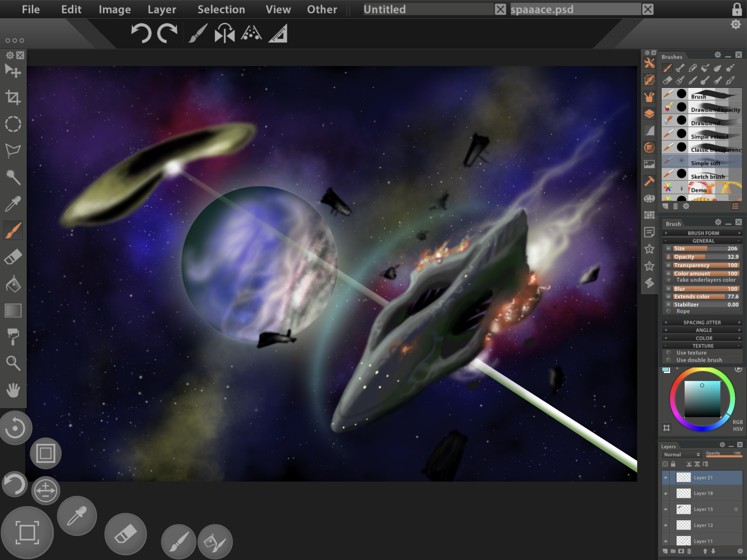Screen dimensions: 747x560
Task: Click the Redo arrow in toolbar
Action: click(167, 34)
